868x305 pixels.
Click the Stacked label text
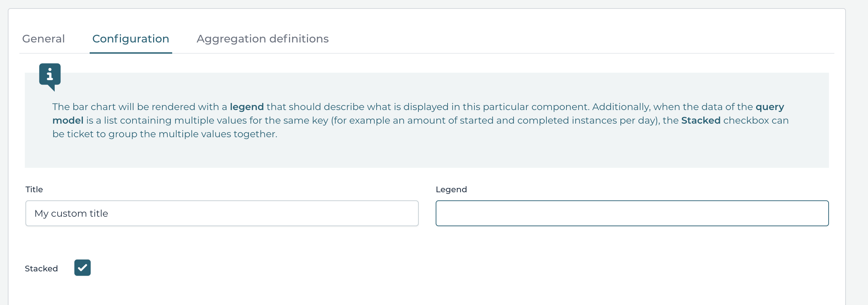pos(41,268)
